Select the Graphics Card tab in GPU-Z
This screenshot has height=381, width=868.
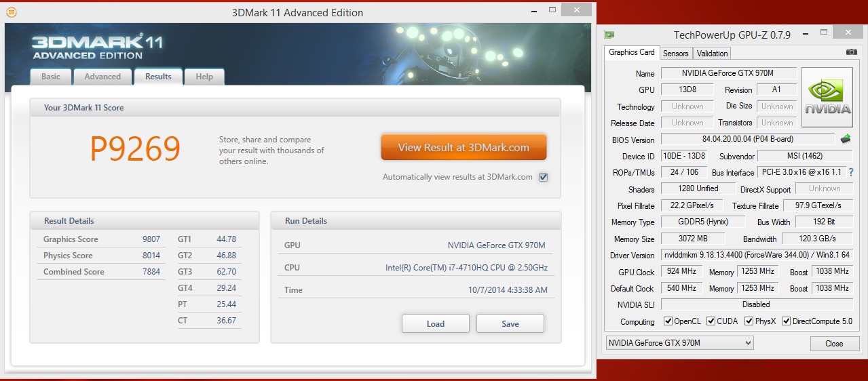632,52
